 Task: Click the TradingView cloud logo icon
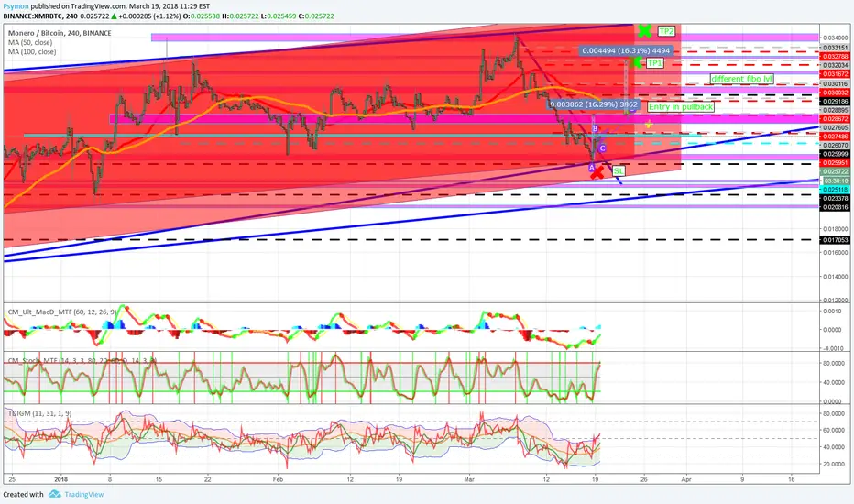pos(54,494)
